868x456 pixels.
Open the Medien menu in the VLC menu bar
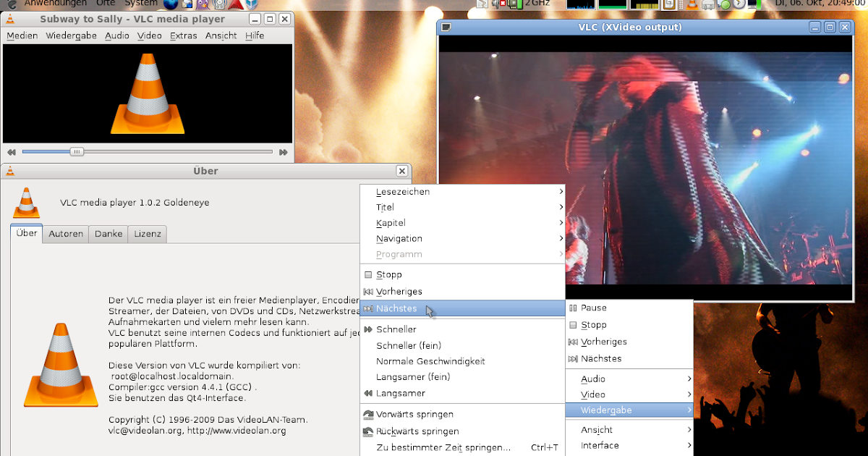[x=22, y=35]
